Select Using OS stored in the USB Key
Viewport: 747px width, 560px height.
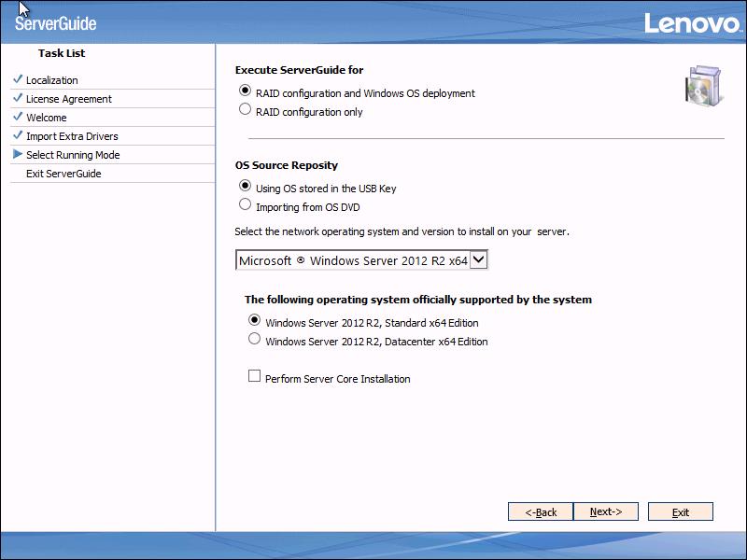tap(245, 189)
